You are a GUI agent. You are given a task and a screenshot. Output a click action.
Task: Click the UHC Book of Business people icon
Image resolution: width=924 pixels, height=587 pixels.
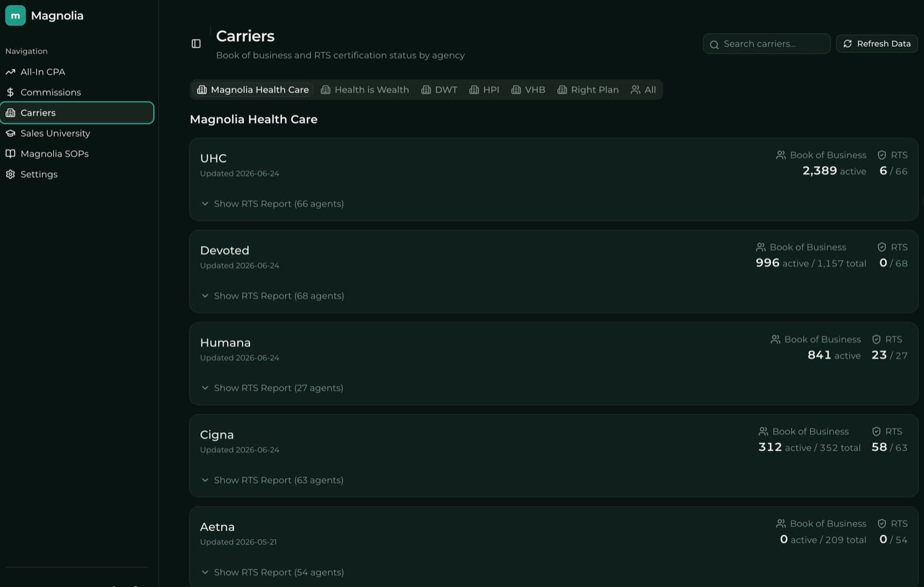pyautogui.click(x=781, y=155)
